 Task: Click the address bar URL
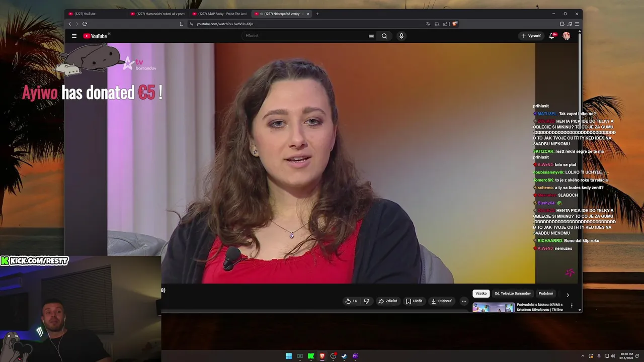pyautogui.click(x=225, y=24)
